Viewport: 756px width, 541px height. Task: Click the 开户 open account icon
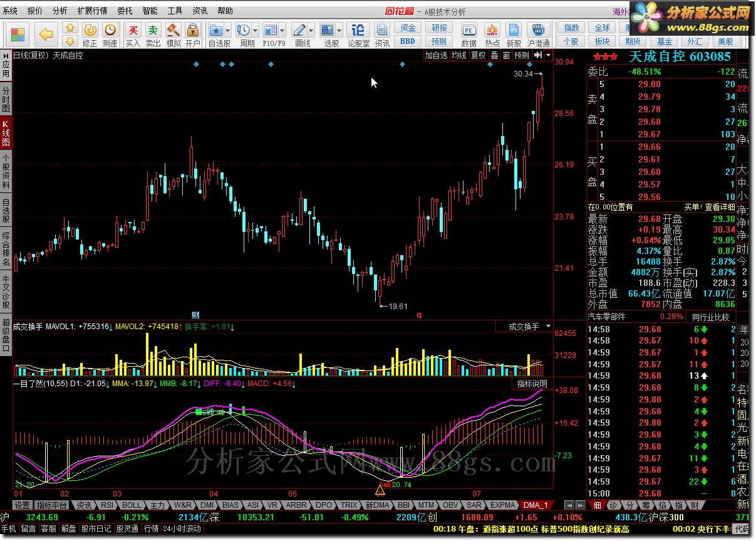tap(192, 35)
